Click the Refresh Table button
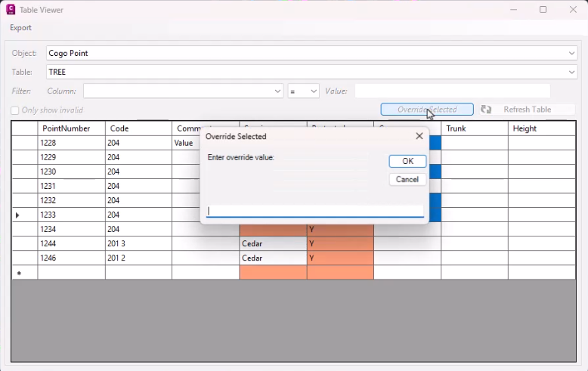Viewport: 588px width, 371px height. [527, 110]
